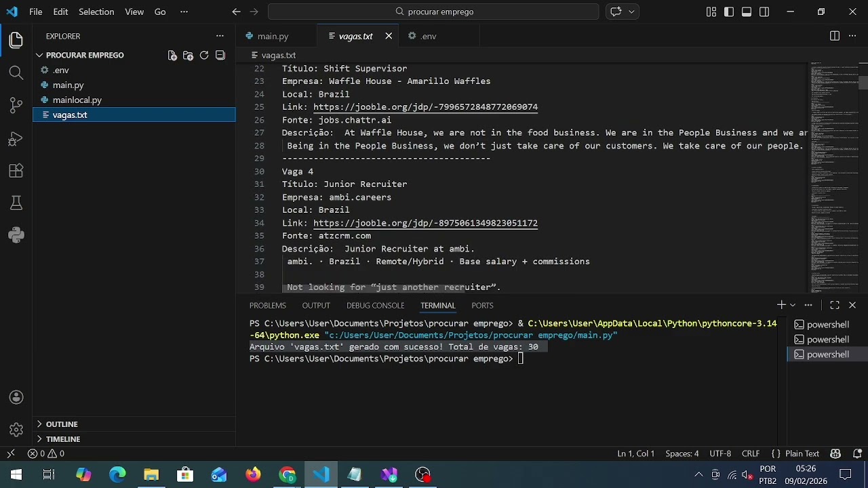Refresh the explorer file tree
Image resolution: width=868 pixels, height=488 pixels.
tap(204, 56)
